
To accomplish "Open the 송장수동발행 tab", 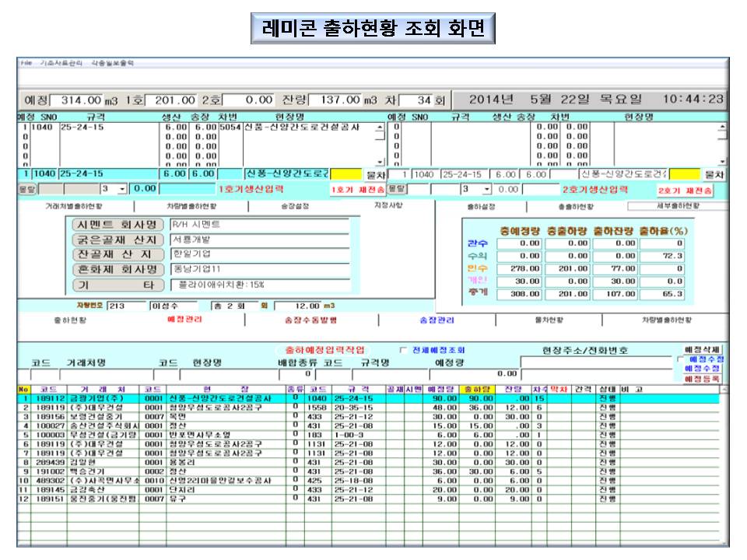I will (x=310, y=320).
